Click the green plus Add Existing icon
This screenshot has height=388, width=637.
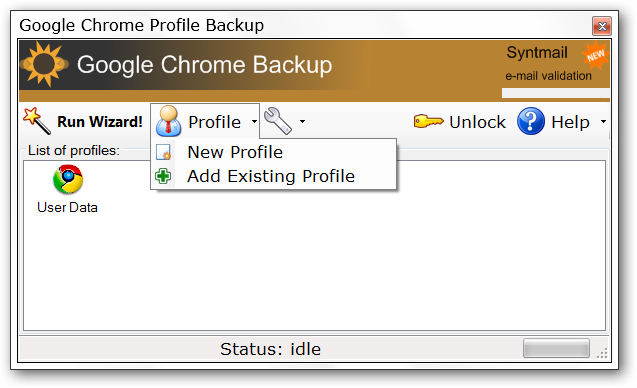pyautogui.click(x=163, y=176)
